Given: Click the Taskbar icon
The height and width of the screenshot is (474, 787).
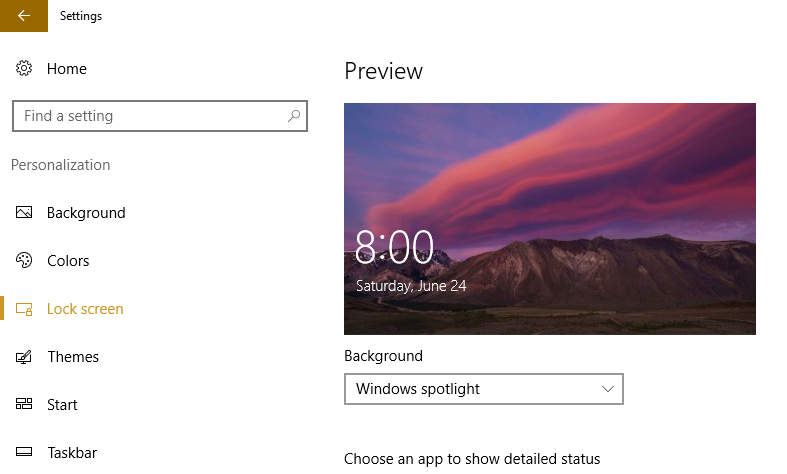Looking at the screenshot, I should 24,452.
